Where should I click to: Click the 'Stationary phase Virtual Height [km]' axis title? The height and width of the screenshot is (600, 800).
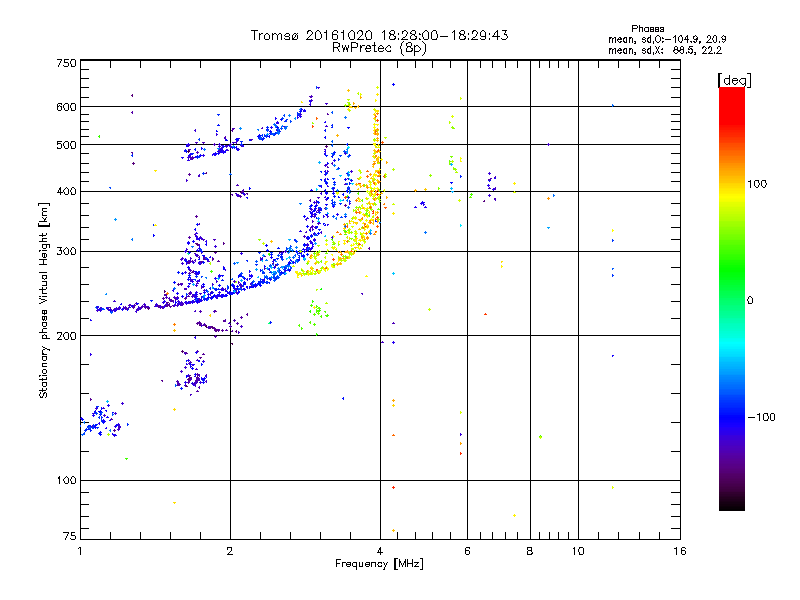pyautogui.click(x=44, y=301)
